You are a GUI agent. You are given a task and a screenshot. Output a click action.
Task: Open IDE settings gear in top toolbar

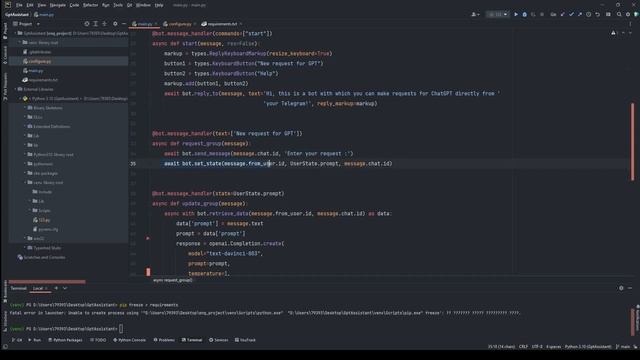[628, 14]
